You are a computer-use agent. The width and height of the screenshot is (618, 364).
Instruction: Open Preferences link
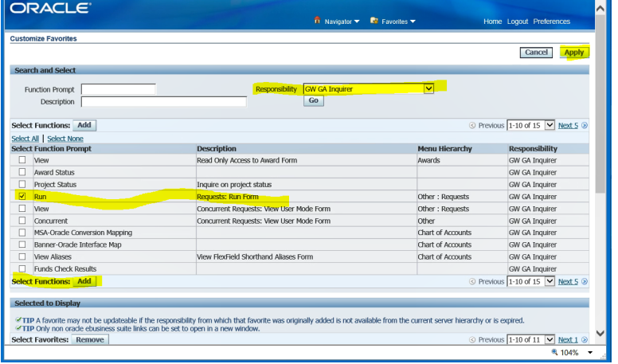coord(551,22)
